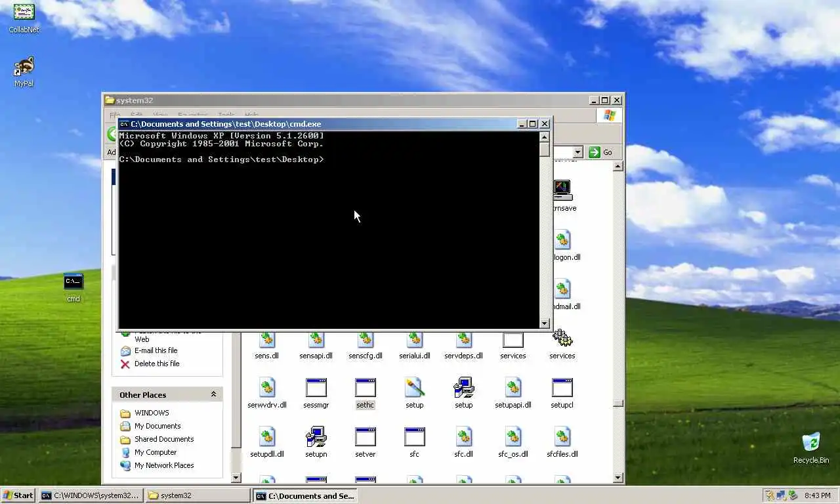The image size is (840, 504).
Task: Click the 8:43 PM taskbar clock
Action: click(x=818, y=495)
